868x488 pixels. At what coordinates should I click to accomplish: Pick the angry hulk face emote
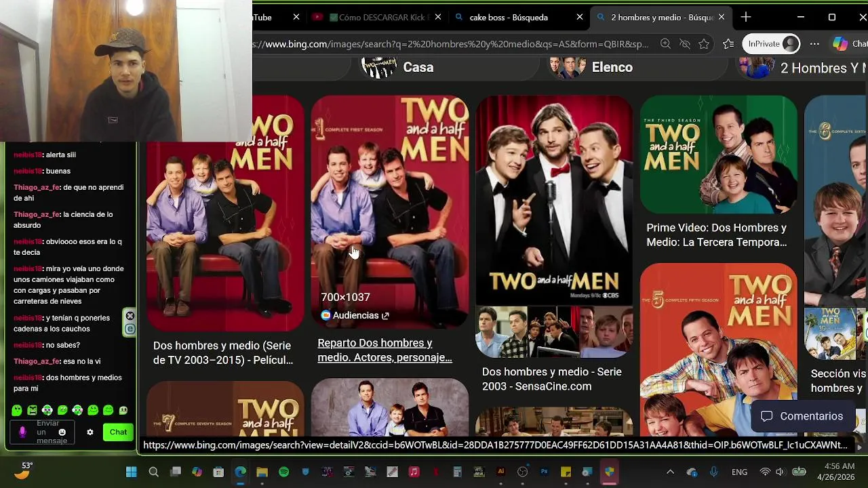(x=32, y=410)
